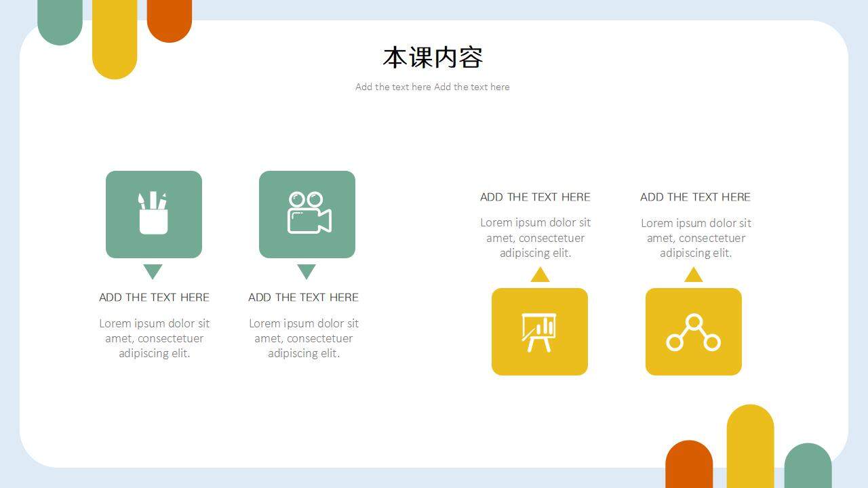Viewport: 868px width, 488px height.
Task: Click the presentation chart board icon
Action: tap(539, 332)
